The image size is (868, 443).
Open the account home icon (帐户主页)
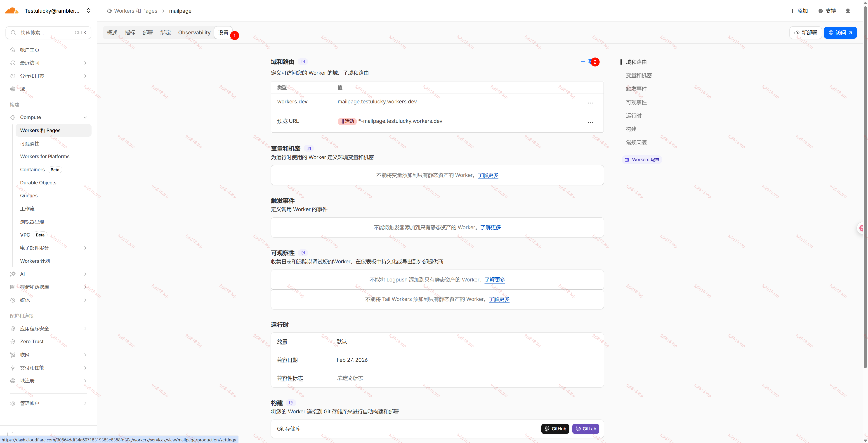13,50
